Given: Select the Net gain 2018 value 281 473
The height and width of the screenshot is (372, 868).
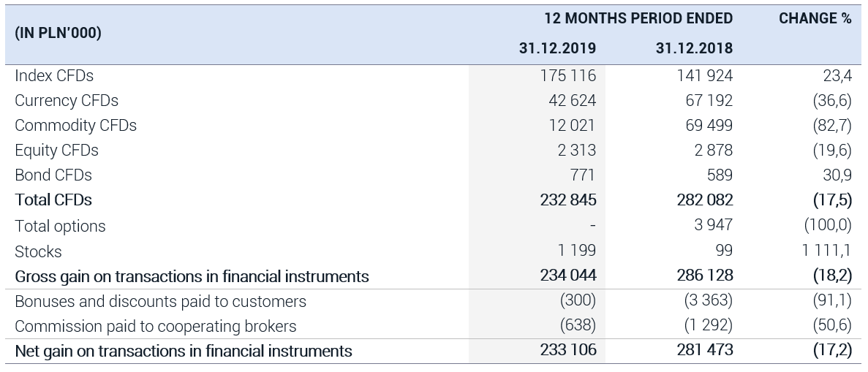Looking at the screenshot, I should tap(705, 349).
